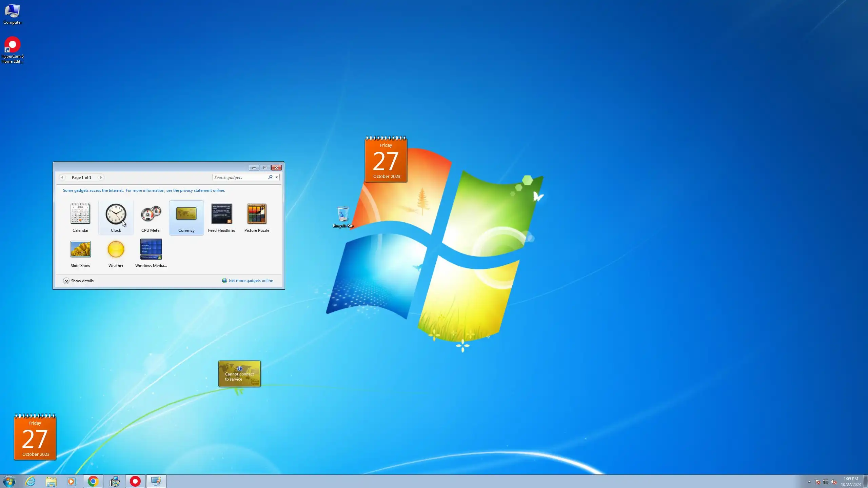868x488 pixels.
Task: Click the Get more gadgets online link
Action: tap(251, 281)
